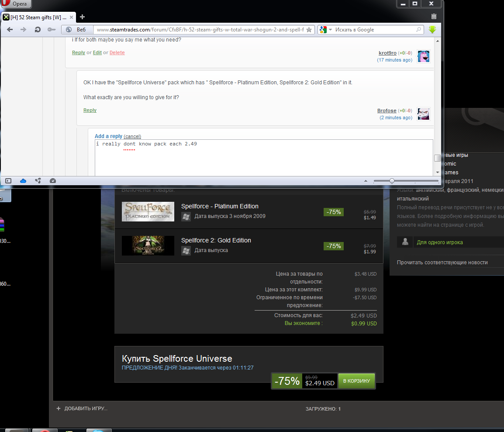Viewport: 504px width, 432px height.
Task: Open the Spellforce 2: Gold Edition title
Action: pos(216,240)
